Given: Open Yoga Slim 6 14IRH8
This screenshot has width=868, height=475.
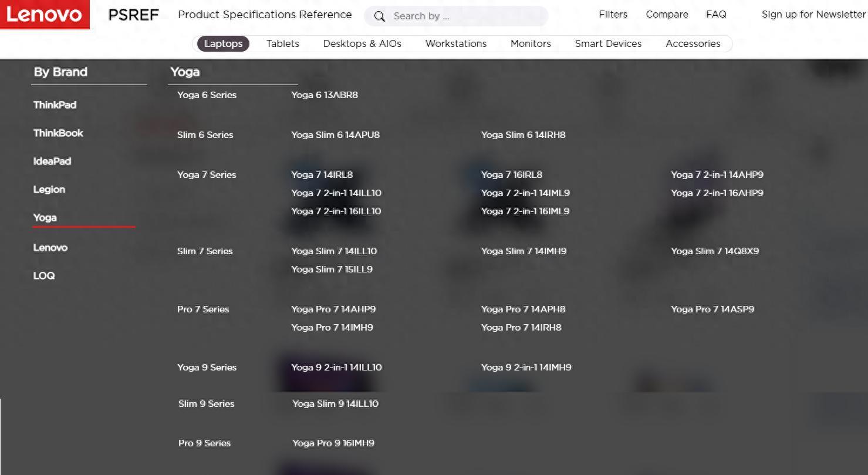Looking at the screenshot, I should (x=523, y=134).
